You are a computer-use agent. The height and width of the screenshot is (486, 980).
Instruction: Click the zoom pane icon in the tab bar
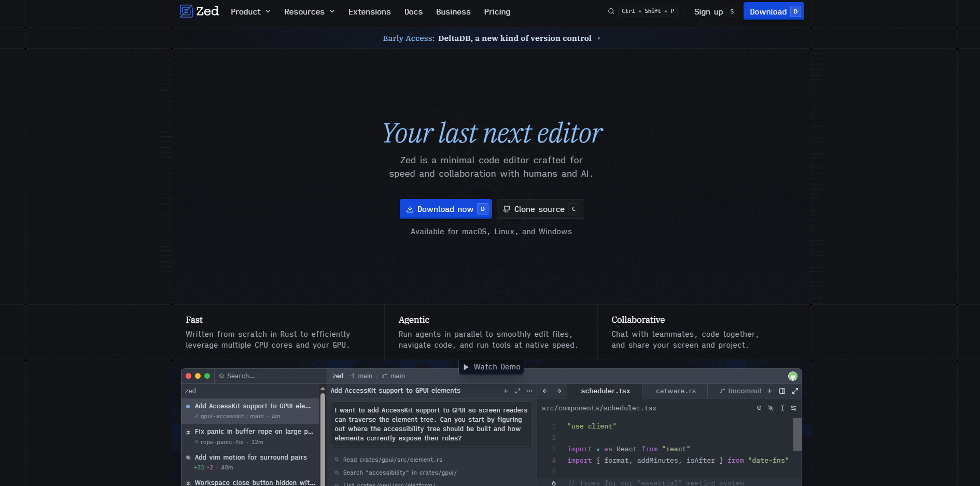click(795, 391)
